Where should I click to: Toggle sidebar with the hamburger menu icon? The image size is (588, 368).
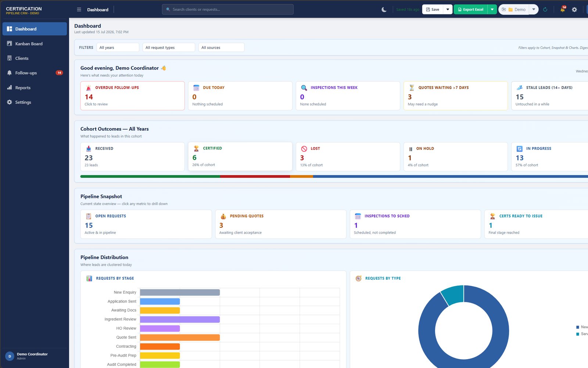[79, 10]
